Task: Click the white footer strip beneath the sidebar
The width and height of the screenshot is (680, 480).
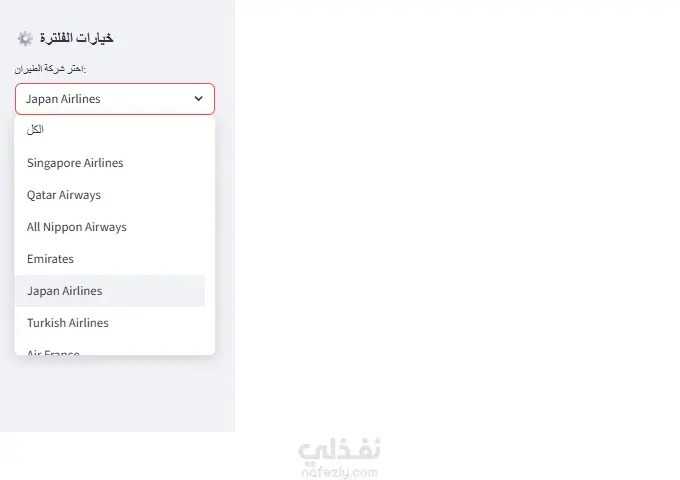Action: tap(115, 456)
